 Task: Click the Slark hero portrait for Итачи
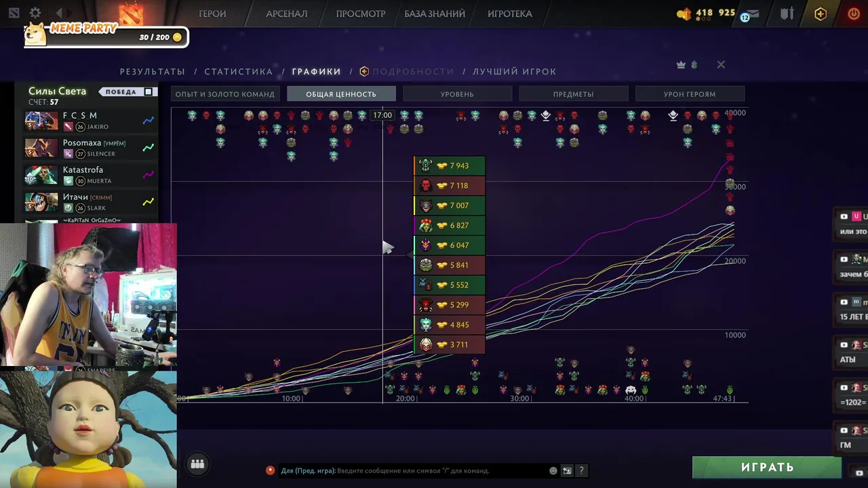41,202
